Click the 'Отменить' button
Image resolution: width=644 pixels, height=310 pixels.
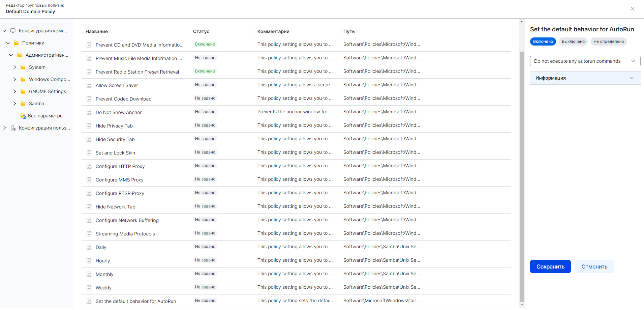tap(594, 266)
